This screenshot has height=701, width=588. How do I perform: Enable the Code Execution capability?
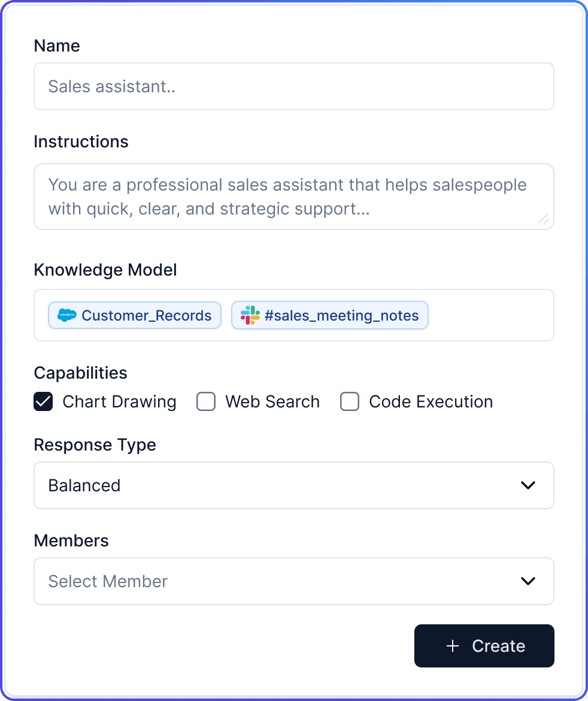point(350,401)
